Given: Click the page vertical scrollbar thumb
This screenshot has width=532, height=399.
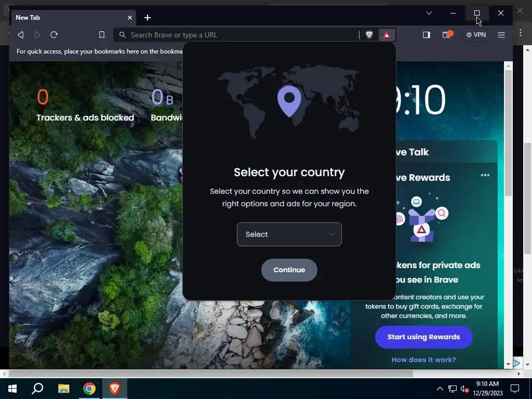Looking at the screenshot, I should 508,132.
